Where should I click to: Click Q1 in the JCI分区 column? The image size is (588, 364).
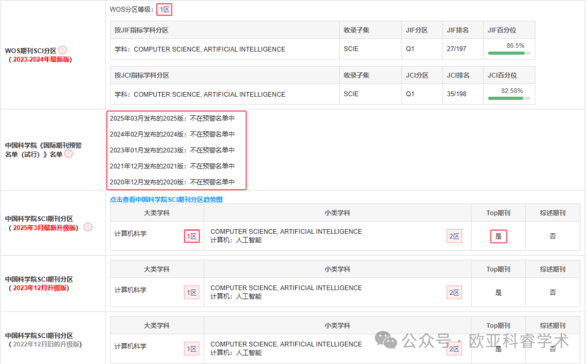[410, 94]
